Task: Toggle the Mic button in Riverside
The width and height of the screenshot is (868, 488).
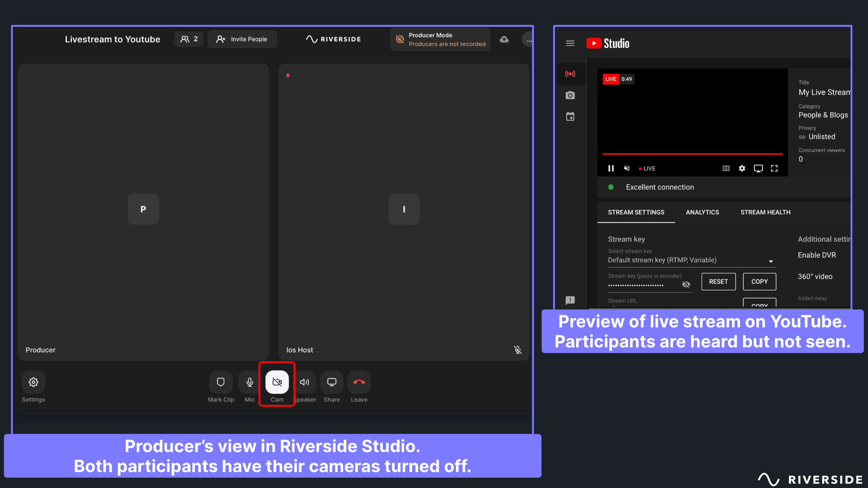Action: point(249,382)
